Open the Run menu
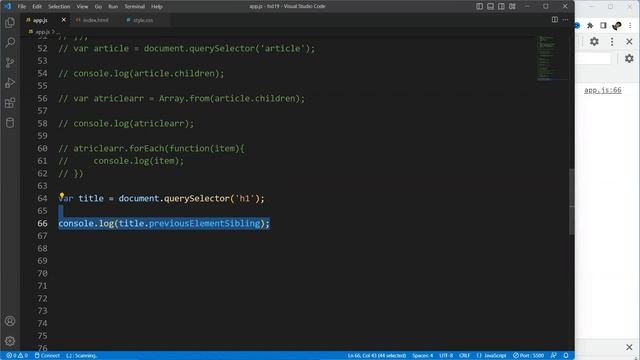 (x=113, y=7)
